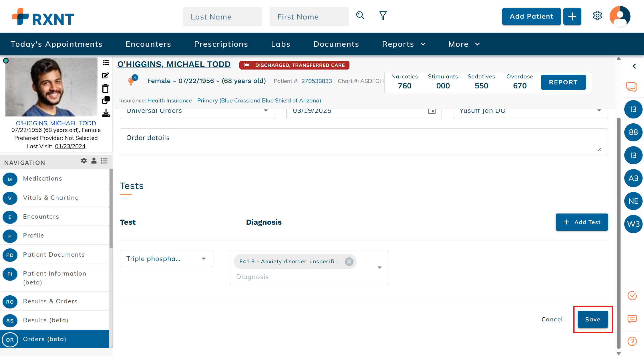Click the list view icon in Navigation header

(x=104, y=161)
